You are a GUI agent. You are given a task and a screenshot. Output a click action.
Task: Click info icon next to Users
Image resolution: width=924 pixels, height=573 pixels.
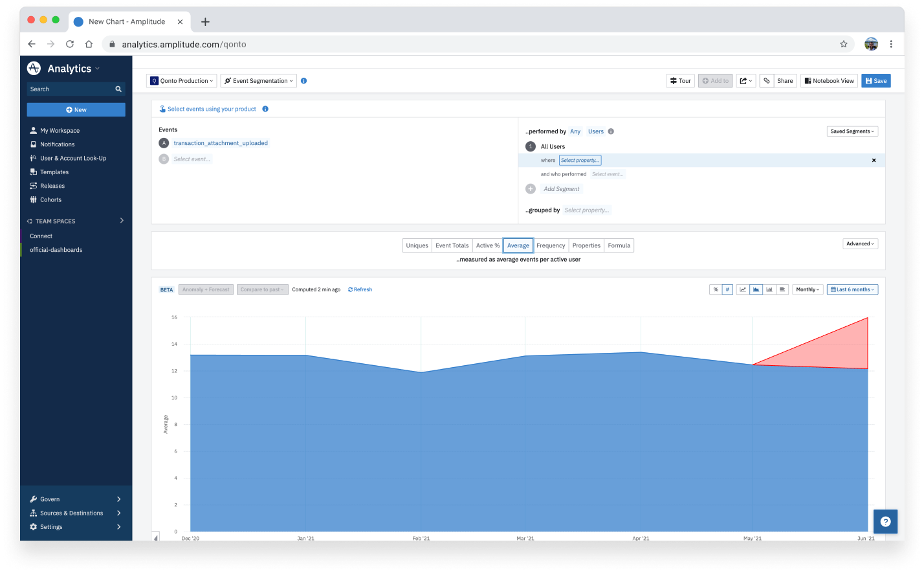[x=611, y=131]
